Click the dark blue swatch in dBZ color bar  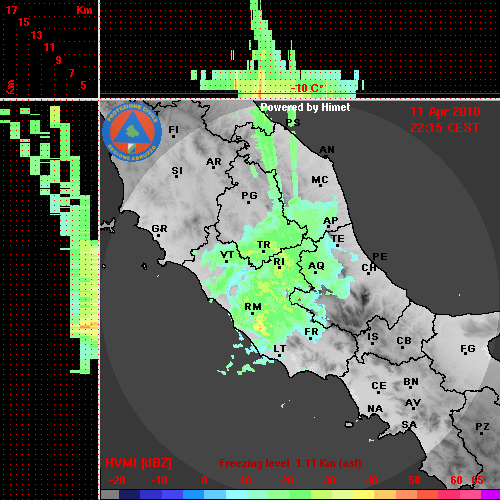pos(129,494)
